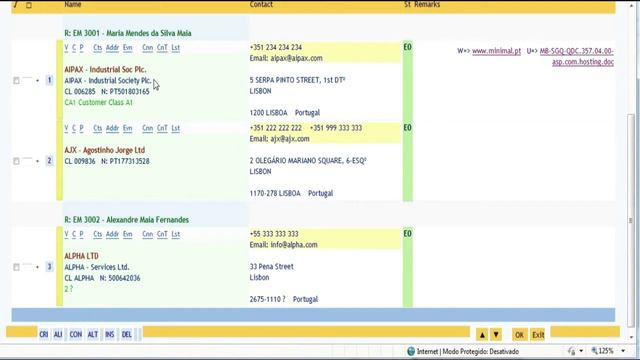Image resolution: width=640 pixels, height=360 pixels.
Task: Click group header EM 3001 Maria Mendes
Action: pos(128,33)
